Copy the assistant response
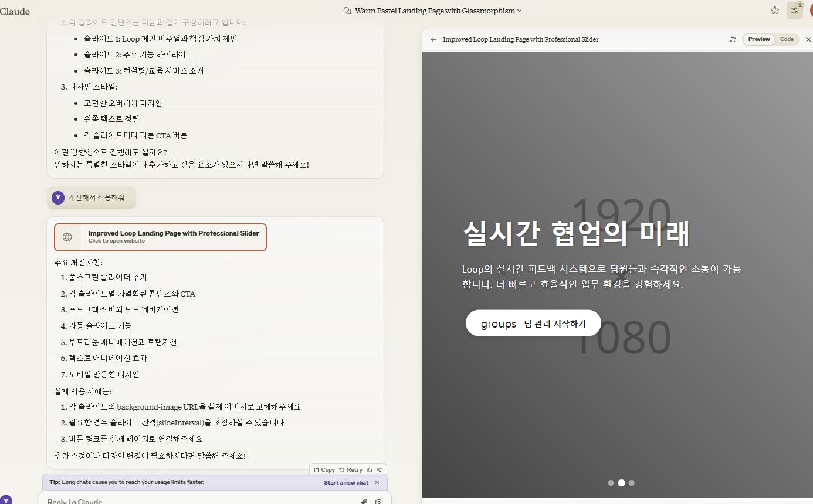Viewport: 813px width, 504px height. [324, 470]
